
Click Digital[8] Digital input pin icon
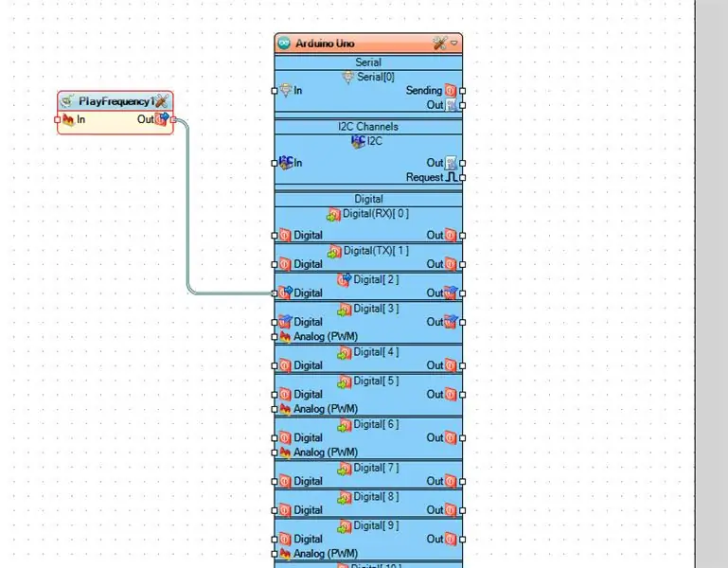(285, 510)
